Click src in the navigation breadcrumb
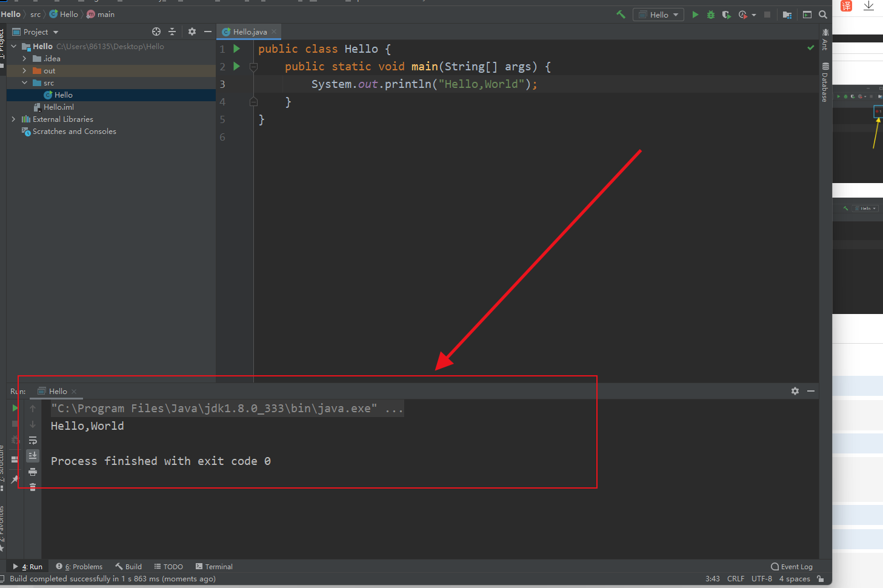This screenshot has width=883, height=588. (36, 14)
